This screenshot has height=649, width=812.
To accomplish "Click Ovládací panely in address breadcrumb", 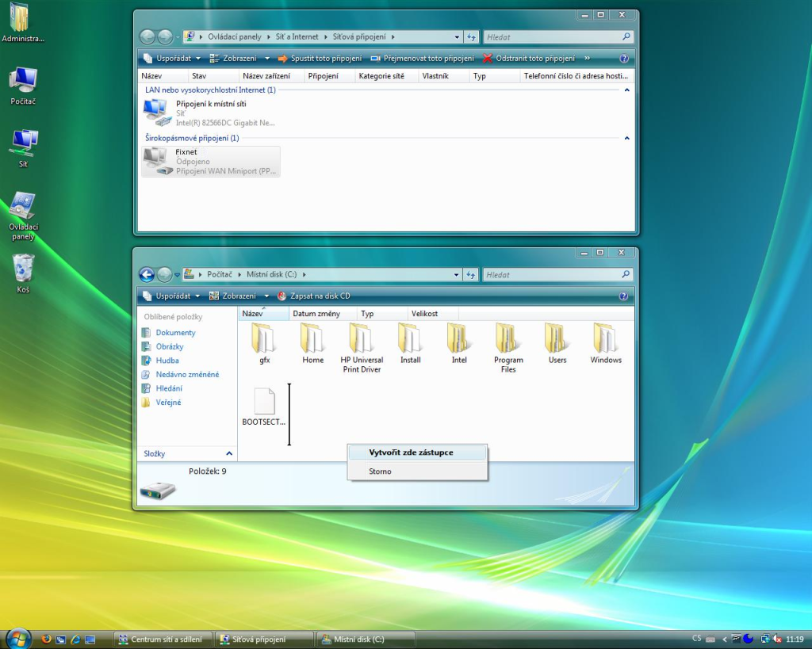I will click(x=235, y=36).
